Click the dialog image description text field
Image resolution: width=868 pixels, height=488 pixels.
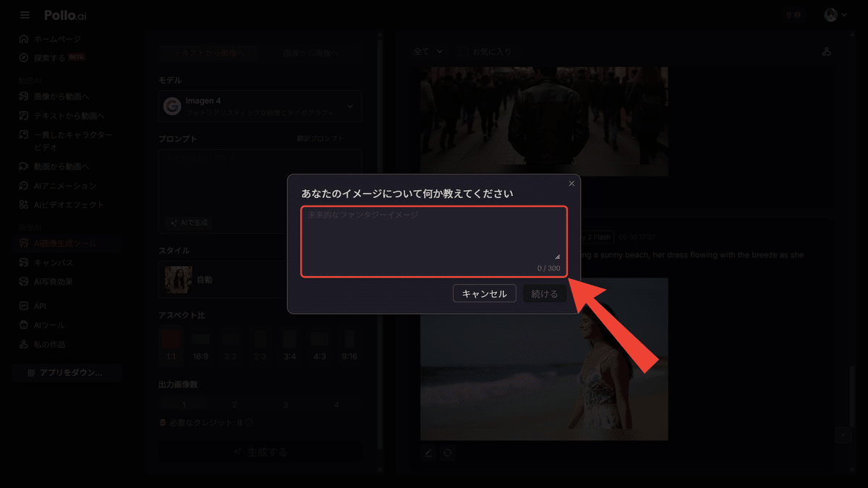[434, 241]
